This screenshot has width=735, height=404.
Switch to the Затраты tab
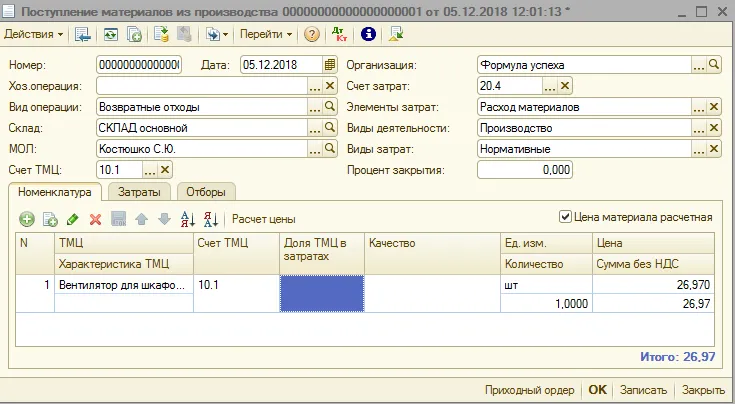click(x=139, y=192)
